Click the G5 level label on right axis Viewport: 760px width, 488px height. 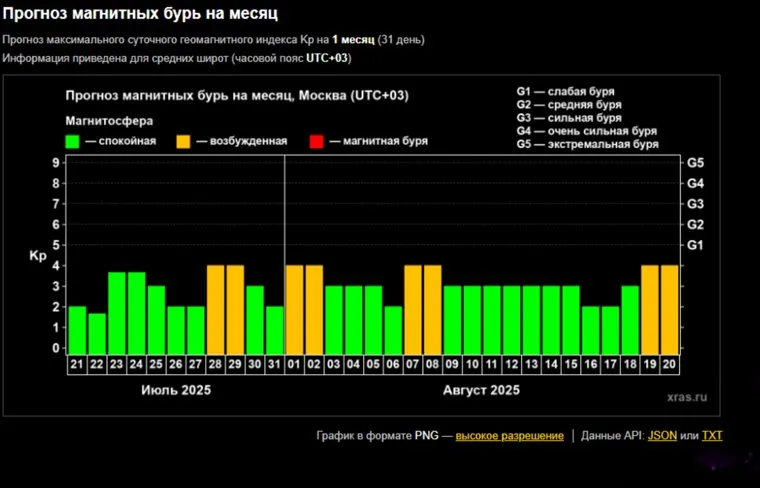[695, 162]
